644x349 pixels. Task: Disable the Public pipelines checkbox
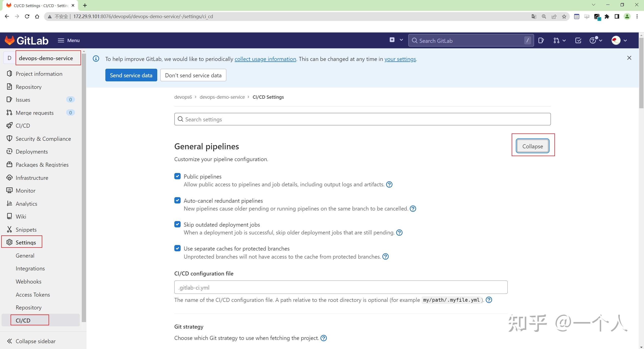(x=177, y=176)
